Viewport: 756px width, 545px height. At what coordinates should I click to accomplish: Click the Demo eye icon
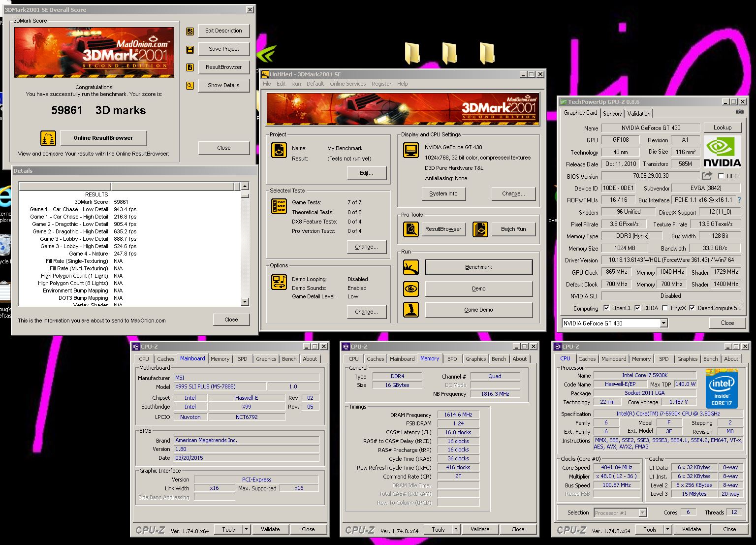pos(411,289)
